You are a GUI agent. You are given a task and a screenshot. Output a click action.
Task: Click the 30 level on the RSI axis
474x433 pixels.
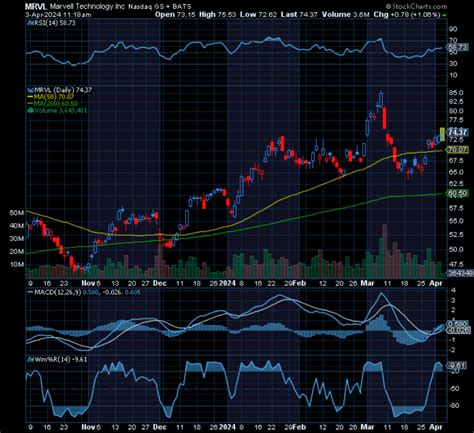tap(453, 63)
